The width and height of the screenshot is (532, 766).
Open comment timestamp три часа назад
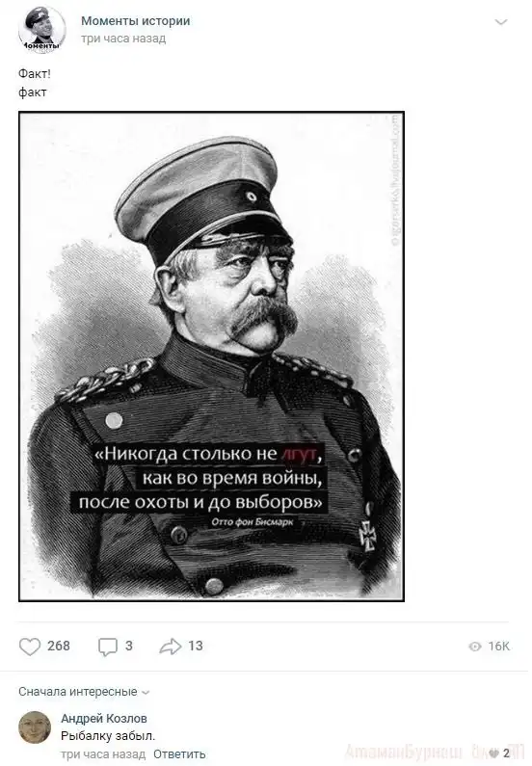click(103, 754)
